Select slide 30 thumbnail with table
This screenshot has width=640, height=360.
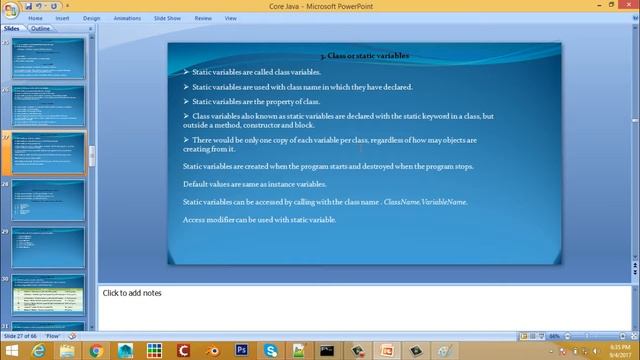click(48, 295)
